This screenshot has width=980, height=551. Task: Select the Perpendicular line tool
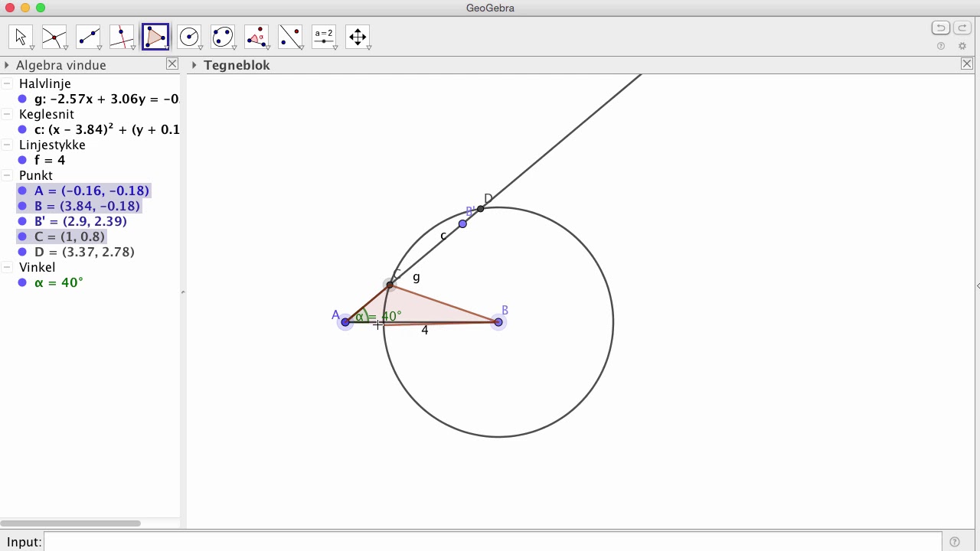[122, 37]
